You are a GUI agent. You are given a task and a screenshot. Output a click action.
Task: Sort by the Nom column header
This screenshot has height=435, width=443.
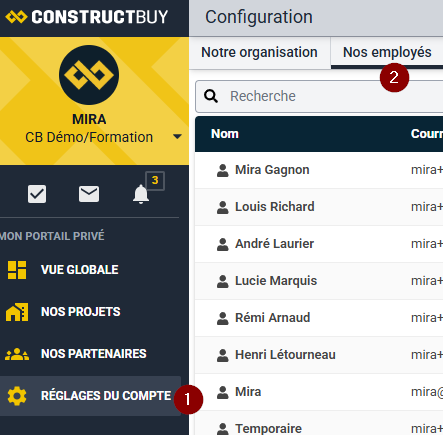(x=225, y=134)
